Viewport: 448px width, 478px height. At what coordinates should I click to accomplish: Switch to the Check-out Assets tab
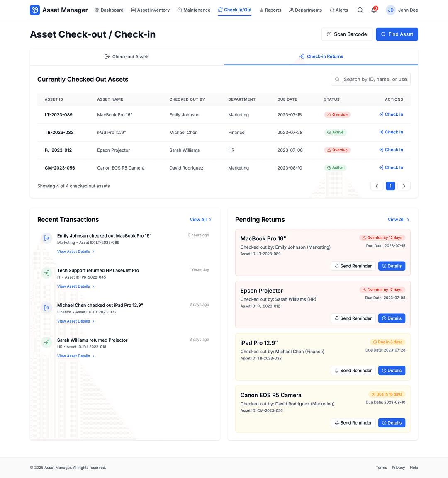pos(127,56)
